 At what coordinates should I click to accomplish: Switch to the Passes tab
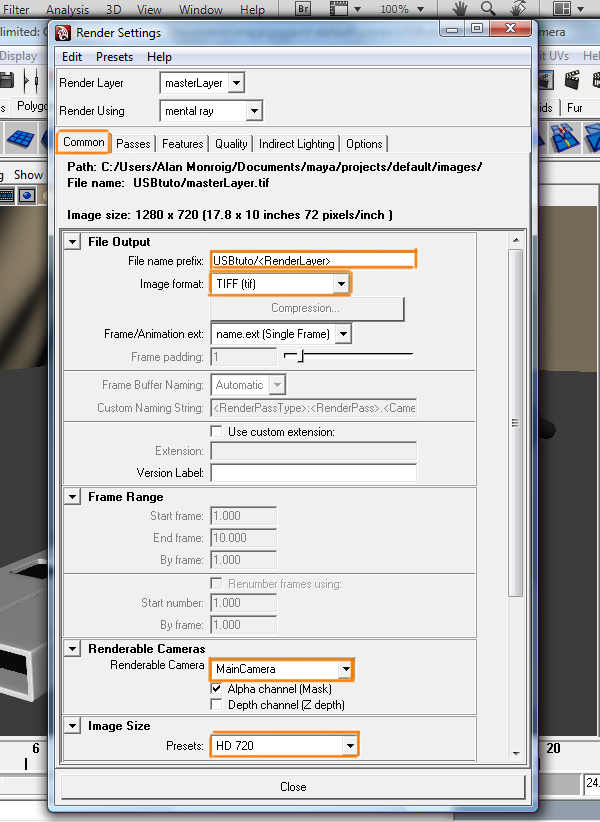pyautogui.click(x=133, y=144)
